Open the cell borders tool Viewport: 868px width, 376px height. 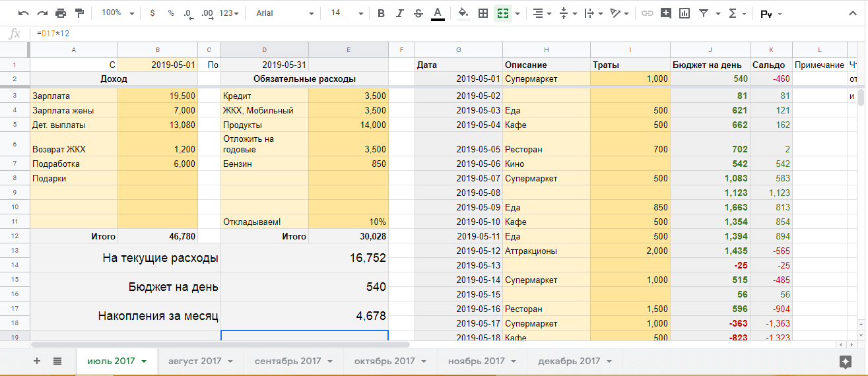(x=483, y=13)
